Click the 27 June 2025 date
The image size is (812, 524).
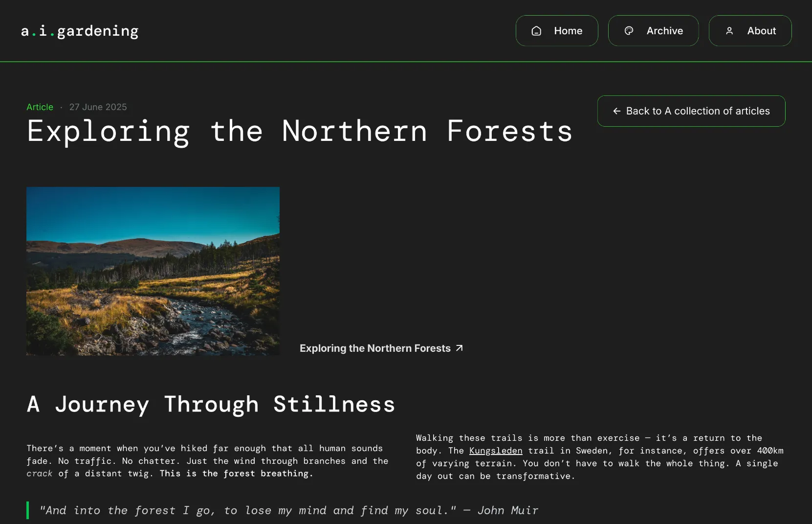coord(98,107)
